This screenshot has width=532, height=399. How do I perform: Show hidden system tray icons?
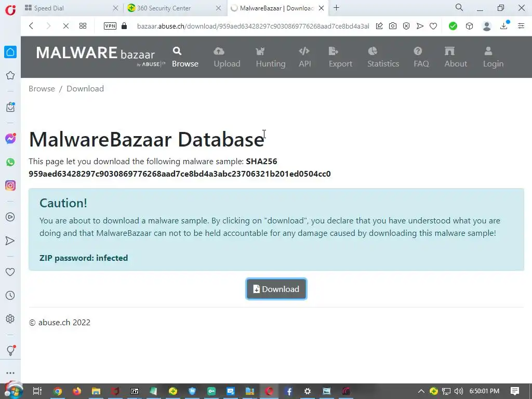(421, 391)
